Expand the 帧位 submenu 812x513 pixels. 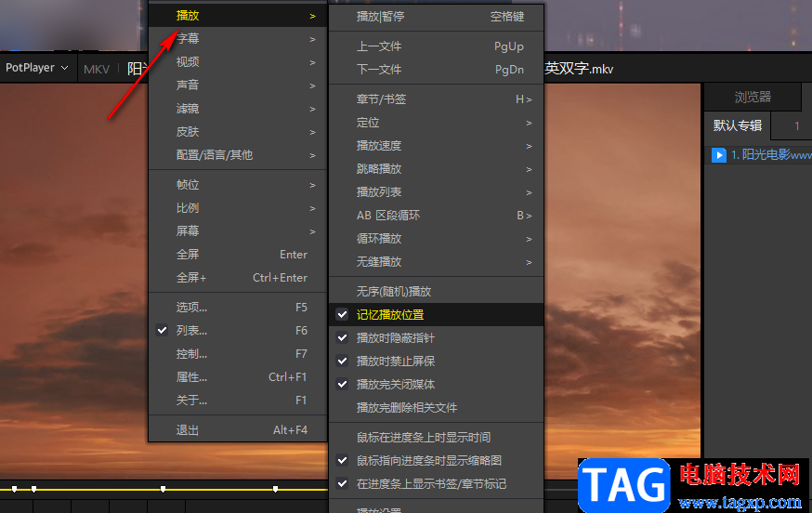pos(238,185)
